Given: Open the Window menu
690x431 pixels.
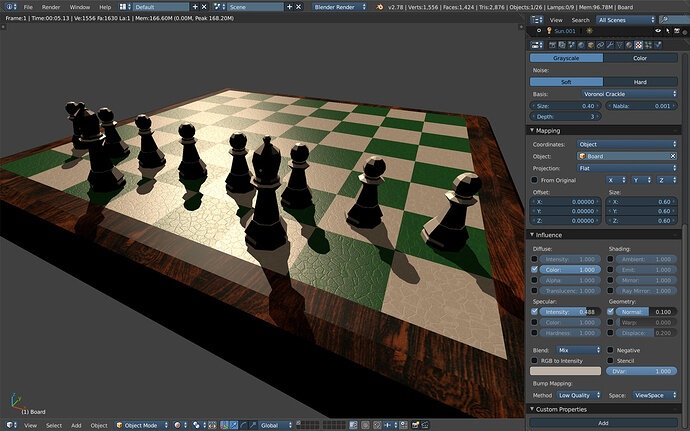Looking at the screenshot, I should (x=79, y=7).
